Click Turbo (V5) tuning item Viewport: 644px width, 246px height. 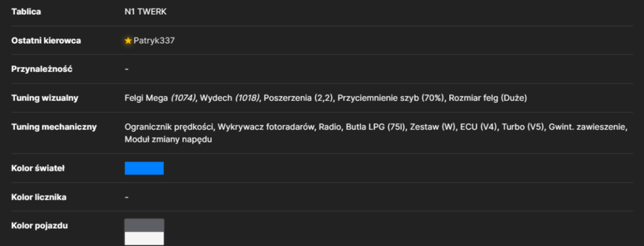(518, 128)
